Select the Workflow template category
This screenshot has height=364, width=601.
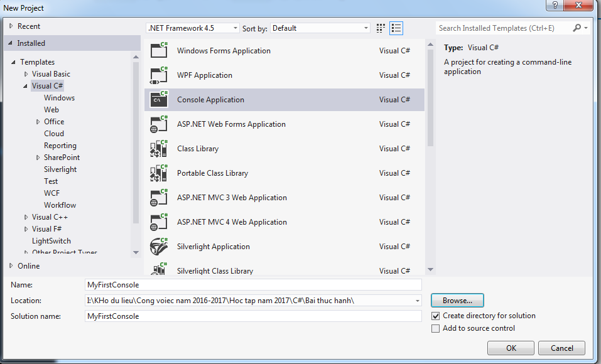coord(60,205)
